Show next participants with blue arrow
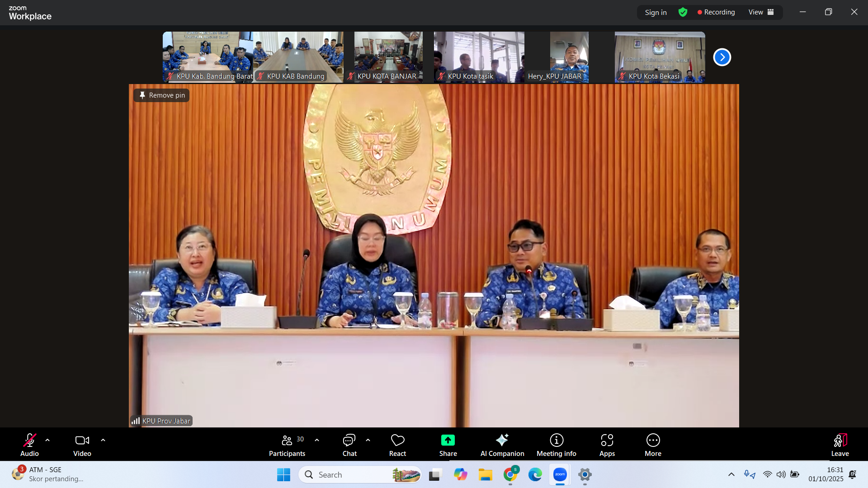This screenshot has width=868, height=488. click(x=722, y=57)
